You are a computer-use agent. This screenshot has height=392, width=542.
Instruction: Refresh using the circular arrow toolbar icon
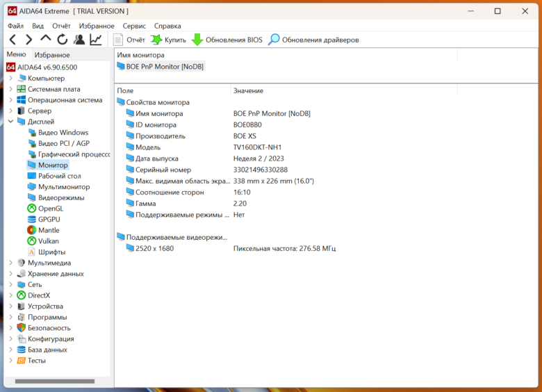pyautogui.click(x=63, y=40)
